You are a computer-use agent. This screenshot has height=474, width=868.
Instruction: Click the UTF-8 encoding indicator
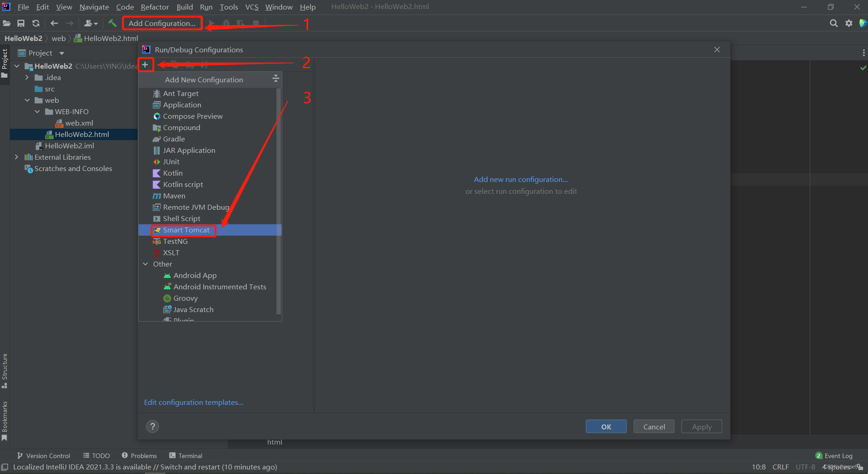(805, 467)
